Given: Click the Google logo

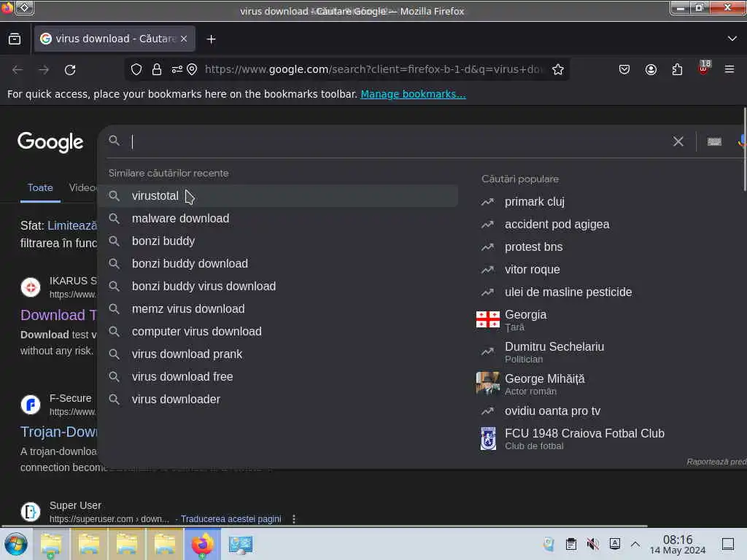Looking at the screenshot, I should [50, 142].
